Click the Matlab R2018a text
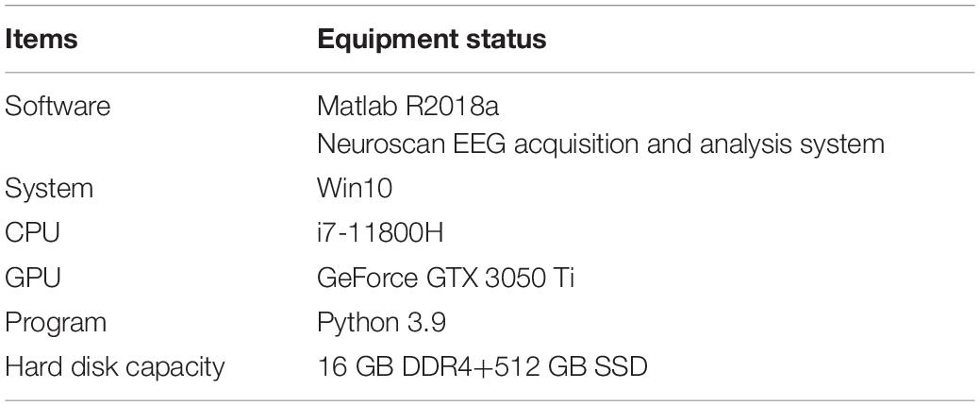This screenshot has height=406, width=980. tap(407, 107)
